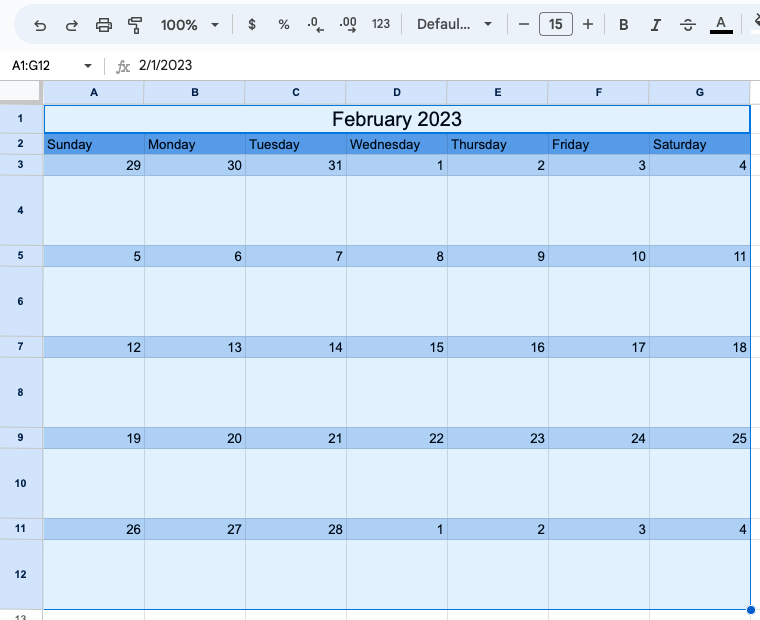Click the cell with date 31
This screenshot has width=760, height=620.
point(296,165)
